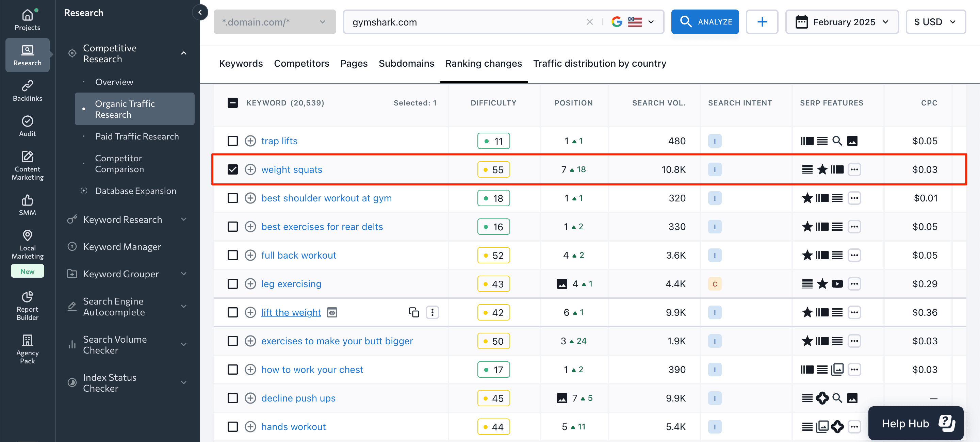Show more SERP features for 'hands workout'
Viewport: 980px width, 442px height.
coord(854,427)
